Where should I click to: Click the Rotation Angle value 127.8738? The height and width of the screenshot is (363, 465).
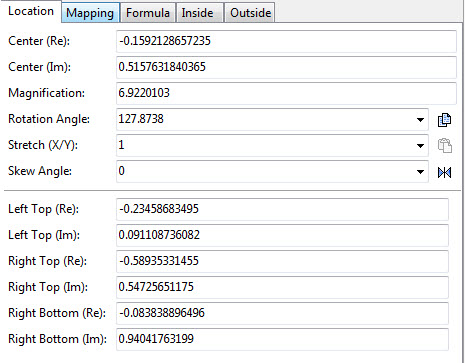click(x=141, y=119)
